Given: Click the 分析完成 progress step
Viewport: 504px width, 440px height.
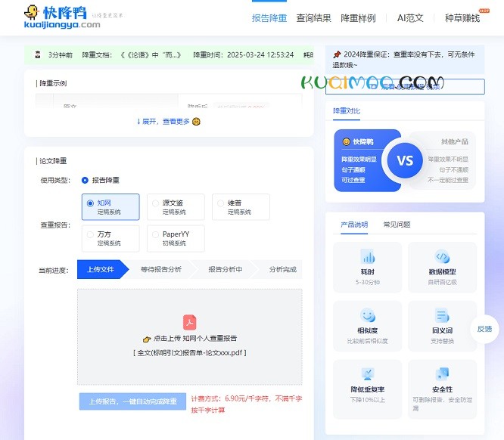Looking at the screenshot, I should [282, 269].
